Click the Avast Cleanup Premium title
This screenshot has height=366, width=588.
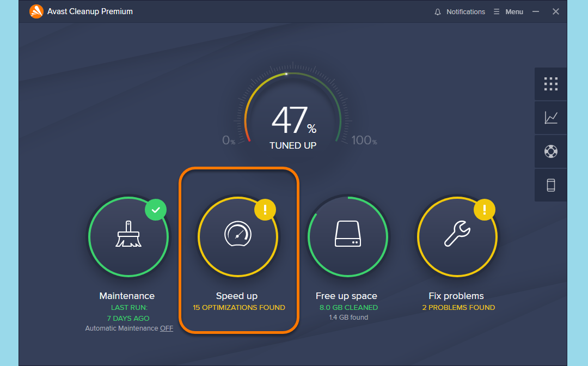pos(90,11)
